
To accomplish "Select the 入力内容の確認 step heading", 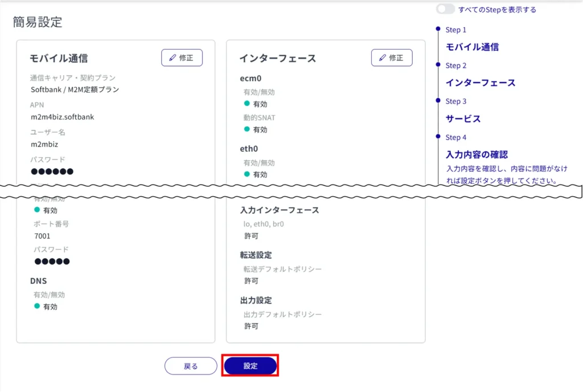I will pos(476,155).
